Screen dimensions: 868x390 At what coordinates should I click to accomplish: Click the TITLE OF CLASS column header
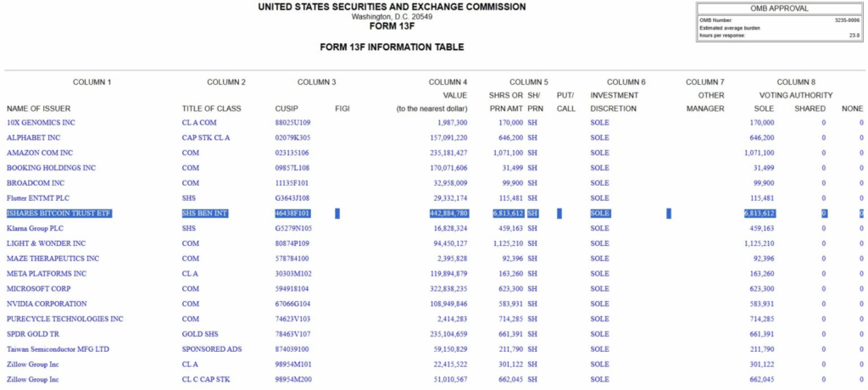coord(211,109)
